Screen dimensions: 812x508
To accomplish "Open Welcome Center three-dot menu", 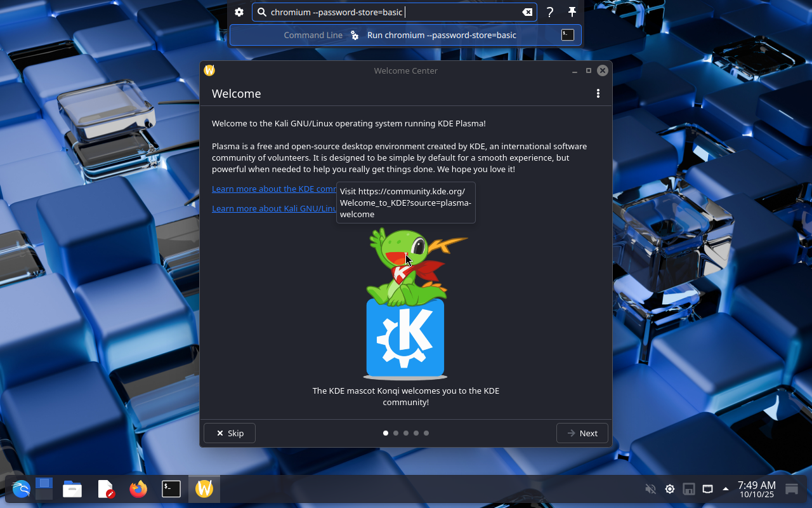I will point(598,93).
